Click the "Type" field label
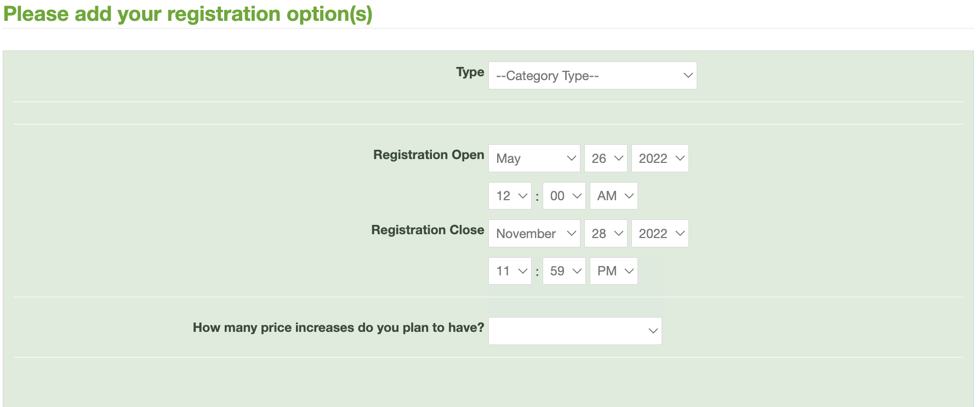Image resolution: width=980 pixels, height=407 pixels. tap(470, 72)
